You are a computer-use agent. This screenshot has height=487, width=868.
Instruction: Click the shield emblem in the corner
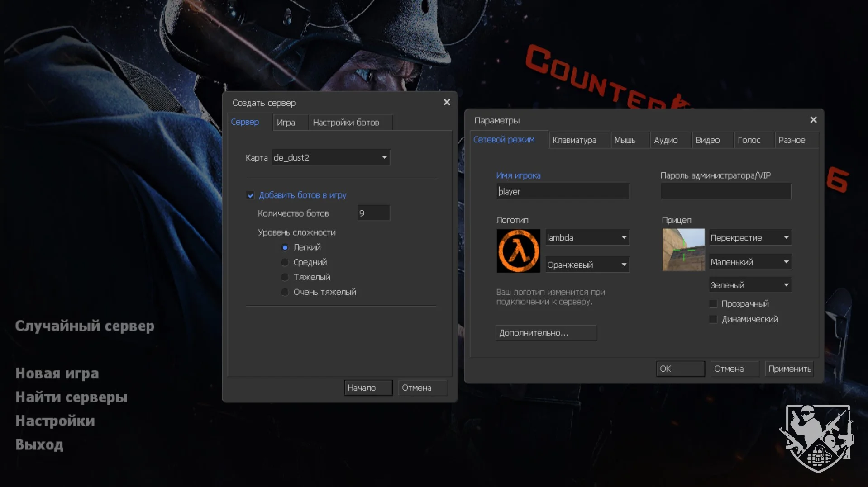pos(817,438)
